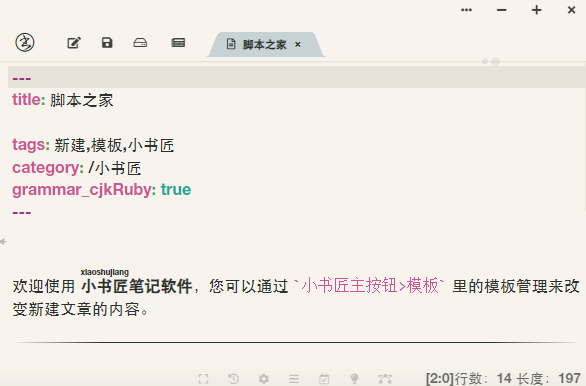586x386 pixels.
Task: Open settings gear in the status bar
Action: tap(264, 379)
